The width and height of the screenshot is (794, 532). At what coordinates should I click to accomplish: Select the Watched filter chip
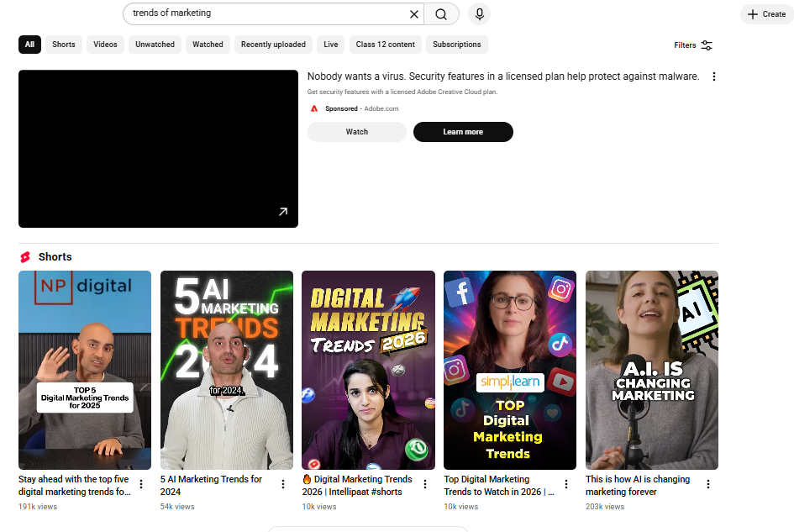coord(208,45)
